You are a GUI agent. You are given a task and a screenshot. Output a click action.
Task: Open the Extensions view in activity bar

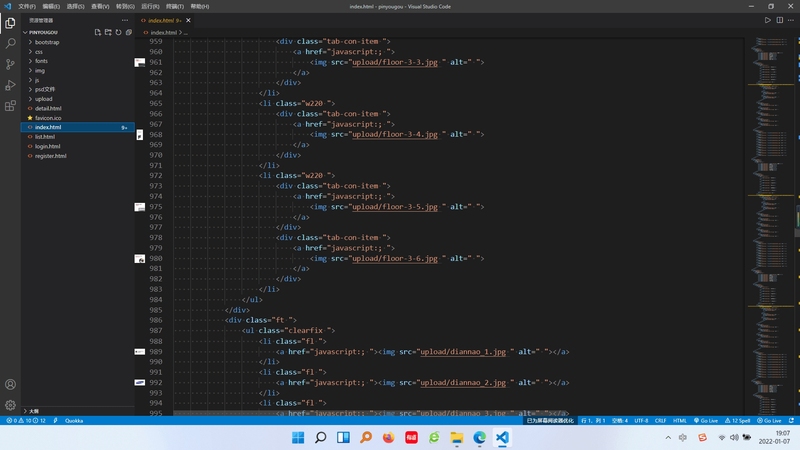10,106
